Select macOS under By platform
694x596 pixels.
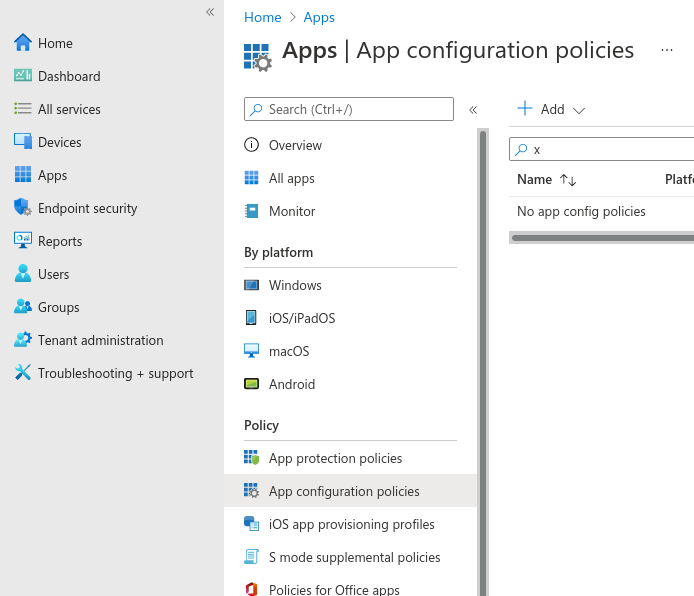click(289, 351)
